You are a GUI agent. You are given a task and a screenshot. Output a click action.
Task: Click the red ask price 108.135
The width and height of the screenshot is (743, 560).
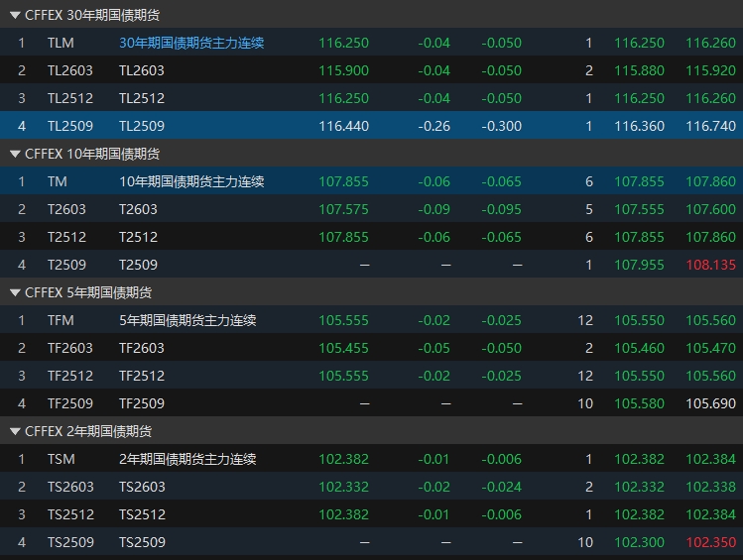point(711,265)
